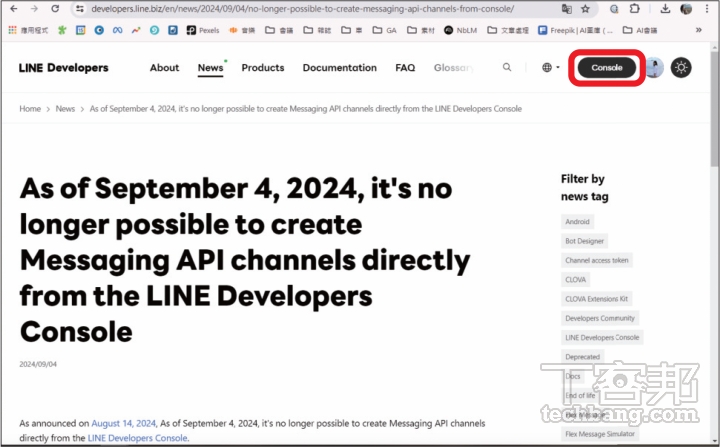The width and height of the screenshot is (720, 447).
Task: Open the Documentation menu item
Action: (x=339, y=68)
